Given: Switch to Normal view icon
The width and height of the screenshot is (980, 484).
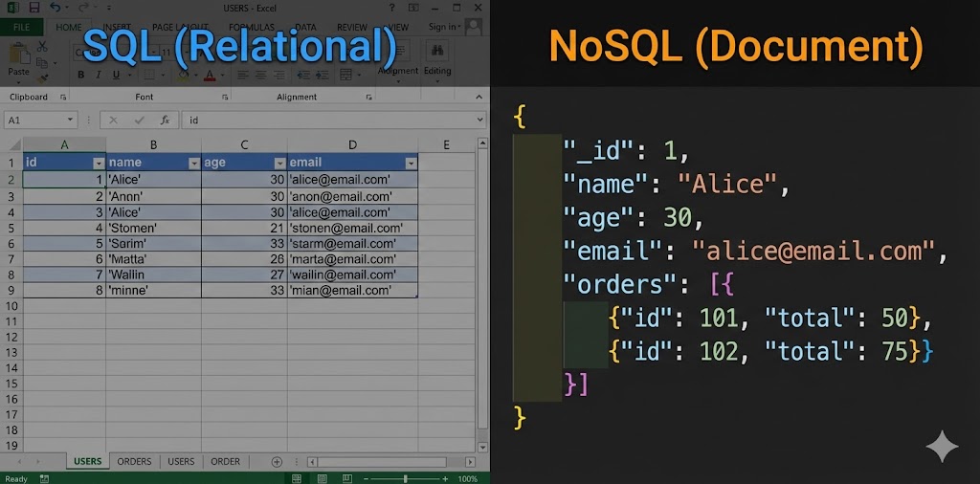Looking at the screenshot, I should tap(297, 479).
